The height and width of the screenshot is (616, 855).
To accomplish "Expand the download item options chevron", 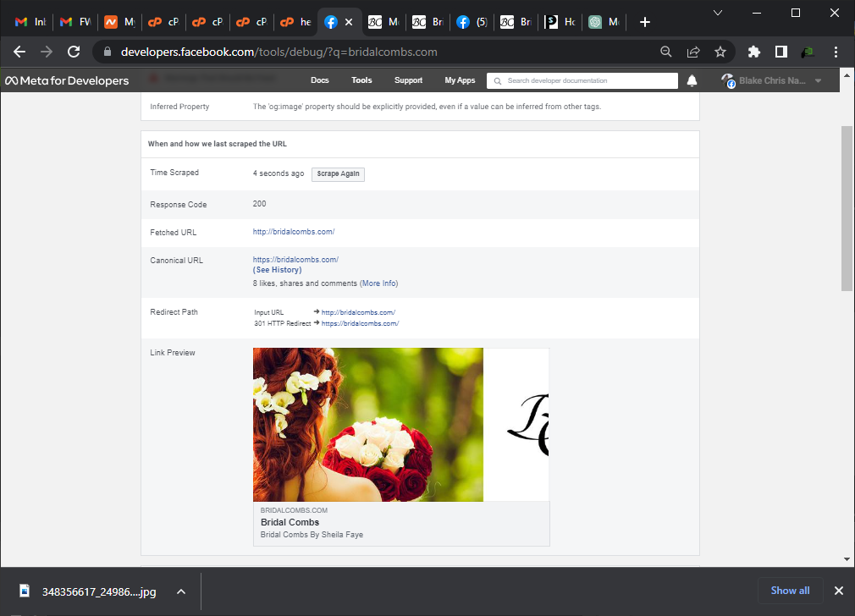I will pos(181,591).
